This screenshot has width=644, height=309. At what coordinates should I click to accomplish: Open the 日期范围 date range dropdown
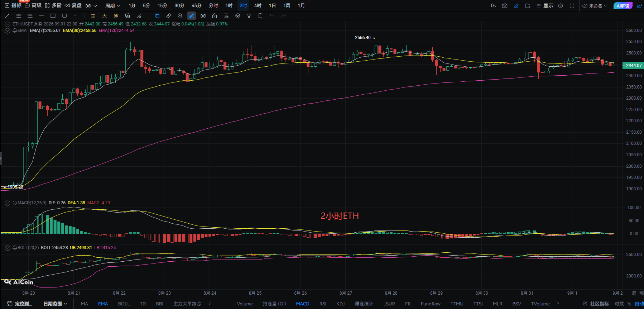click(x=55, y=304)
